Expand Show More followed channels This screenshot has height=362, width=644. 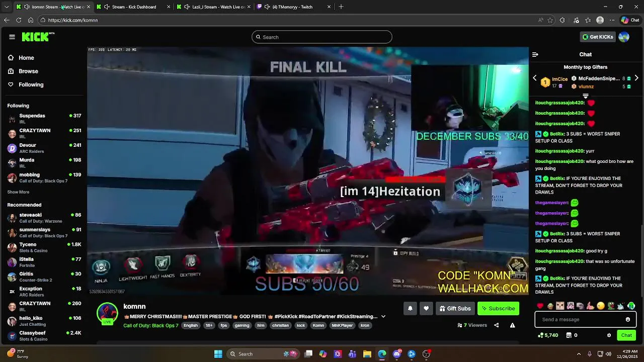click(18, 192)
